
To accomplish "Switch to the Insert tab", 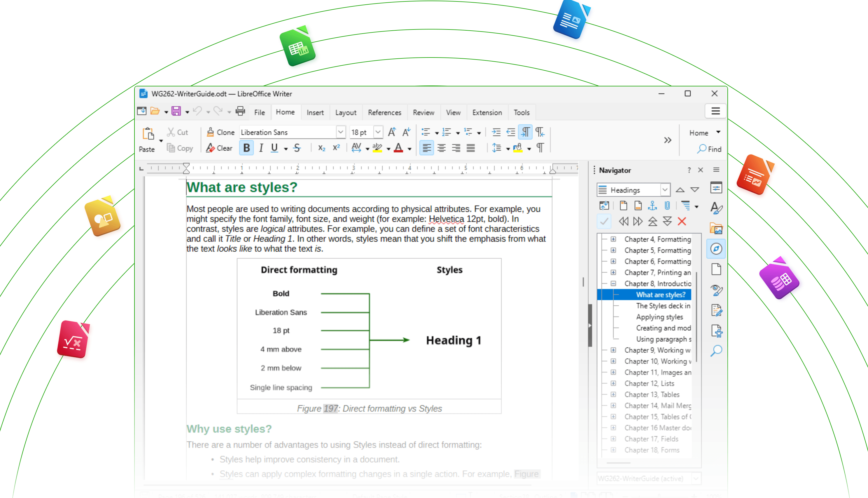I will (x=315, y=112).
